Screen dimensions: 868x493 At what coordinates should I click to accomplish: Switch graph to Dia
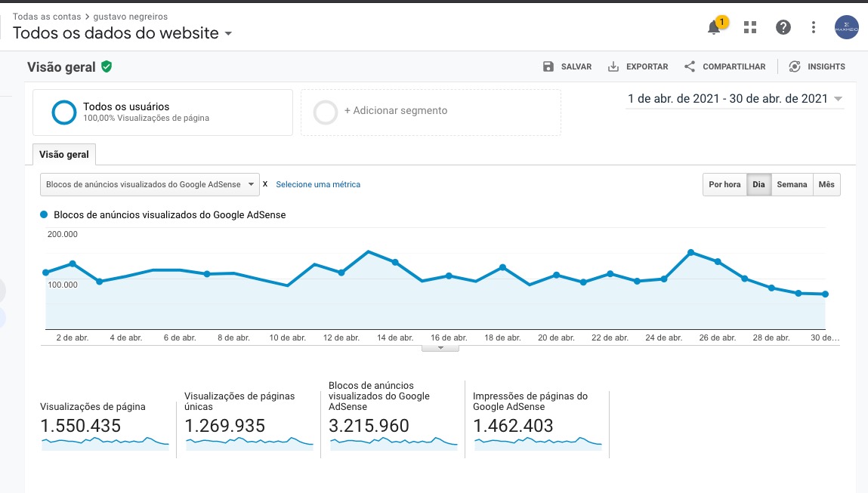click(758, 184)
